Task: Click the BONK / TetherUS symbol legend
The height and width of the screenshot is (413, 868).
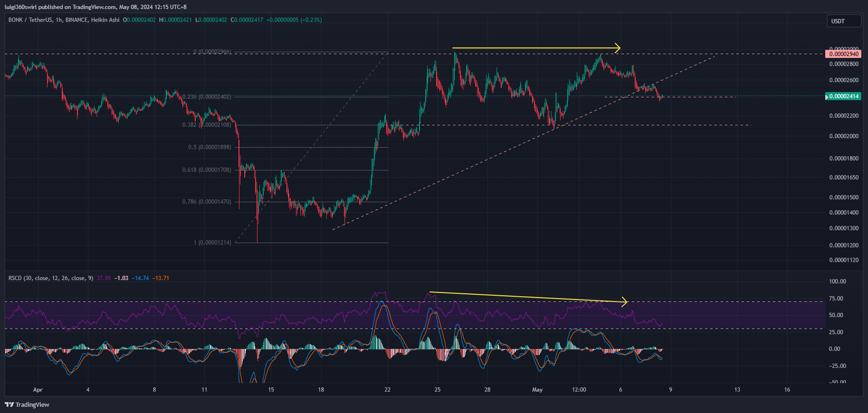Action: click(64, 20)
